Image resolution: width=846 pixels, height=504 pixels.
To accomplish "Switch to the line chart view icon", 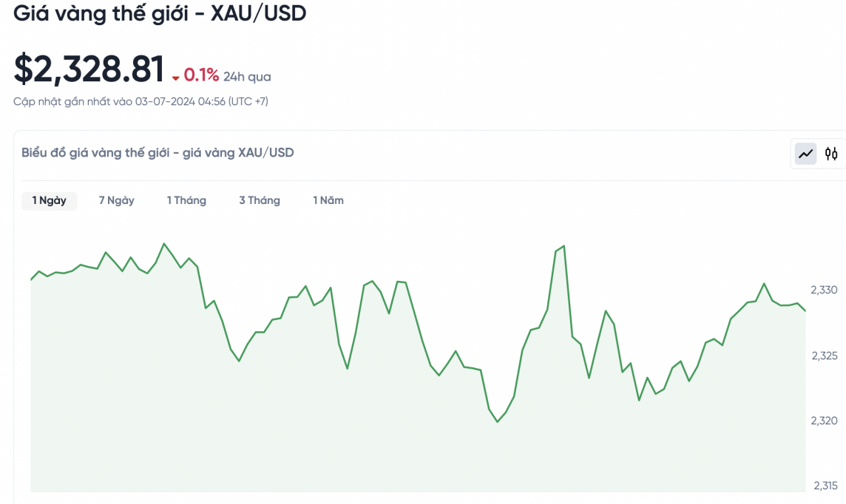I will point(805,154).
